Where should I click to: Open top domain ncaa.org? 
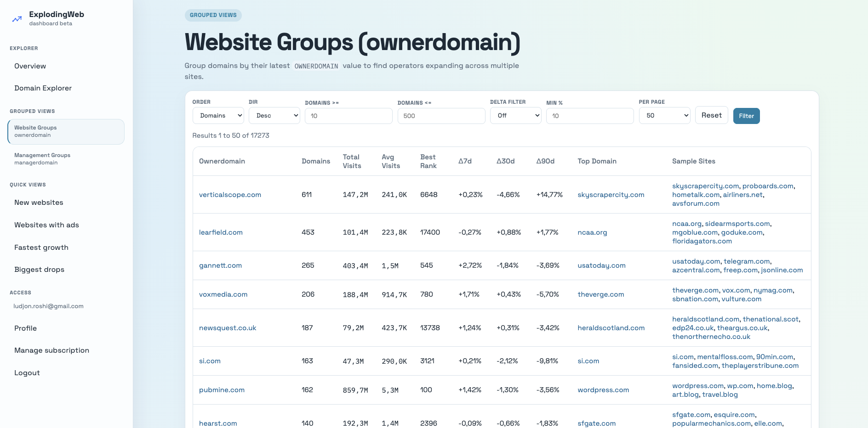(592, 232)
